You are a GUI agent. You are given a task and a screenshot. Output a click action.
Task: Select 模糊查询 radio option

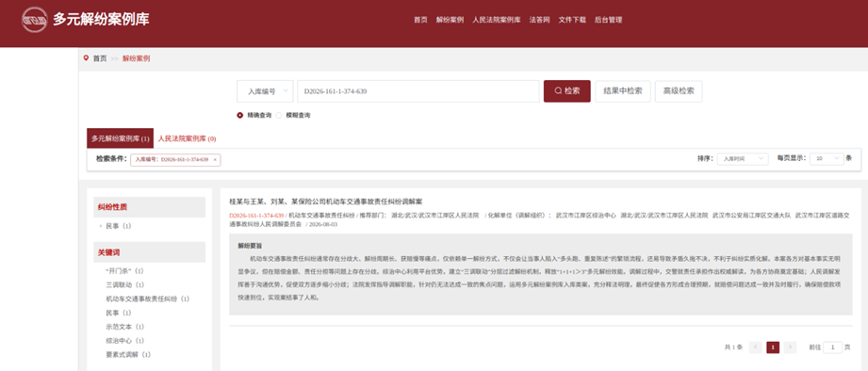278,116
